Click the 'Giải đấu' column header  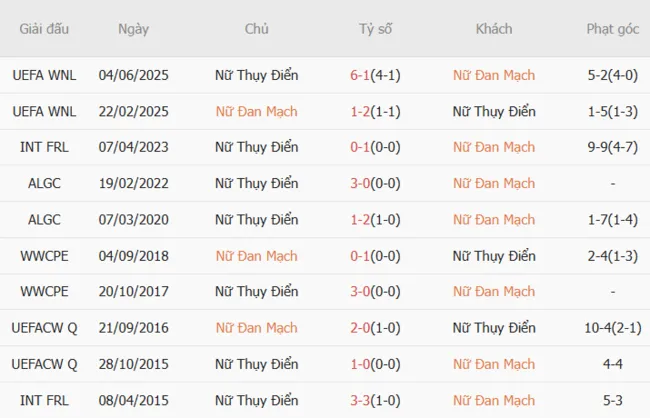point(44,29)
